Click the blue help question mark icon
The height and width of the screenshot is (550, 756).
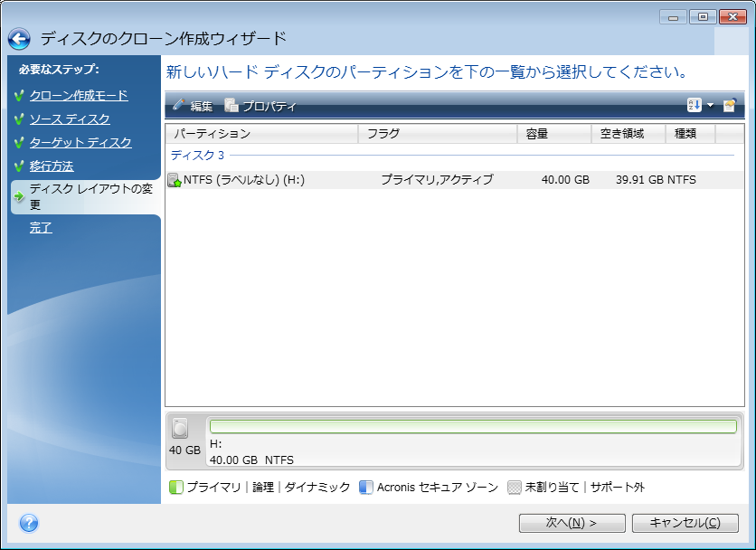click(x=29, y=523)
